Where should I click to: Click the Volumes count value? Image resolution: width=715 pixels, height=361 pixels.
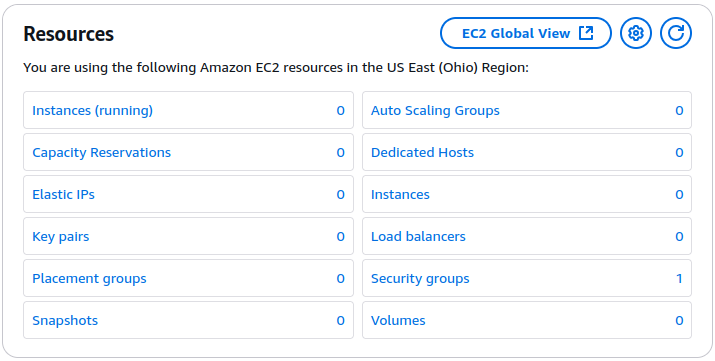point(679,320)
